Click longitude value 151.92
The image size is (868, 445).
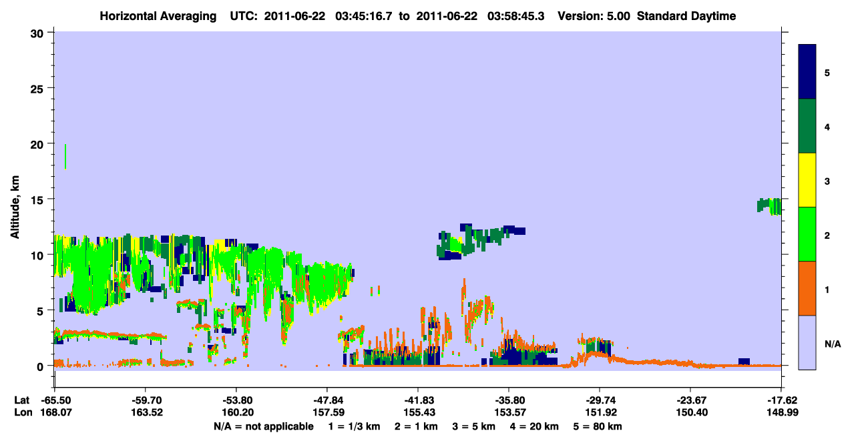click(x=600, y=413)
